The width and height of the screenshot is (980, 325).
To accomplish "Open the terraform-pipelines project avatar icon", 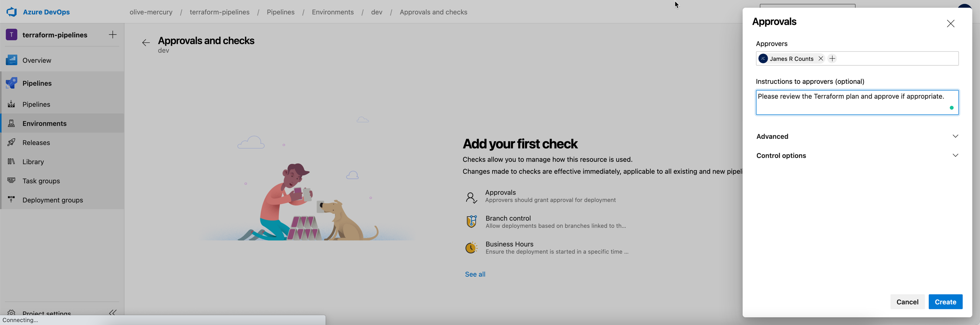I will (12, 35).
